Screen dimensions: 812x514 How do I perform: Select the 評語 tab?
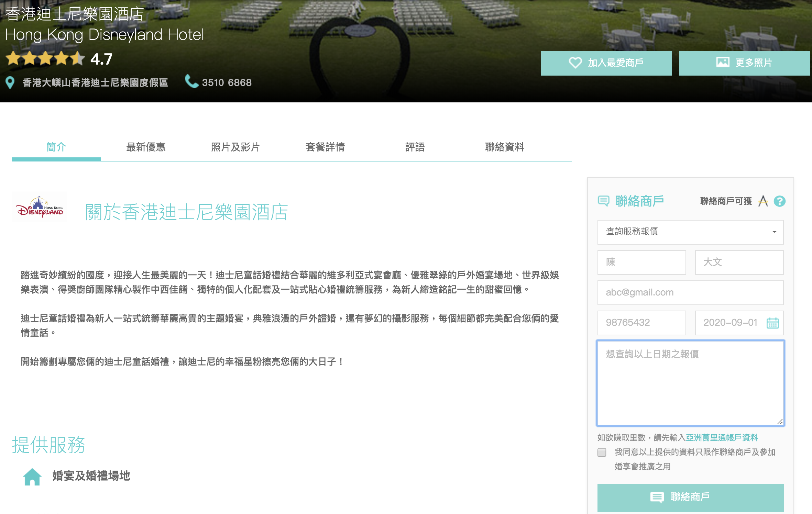[x=415, y=147]
